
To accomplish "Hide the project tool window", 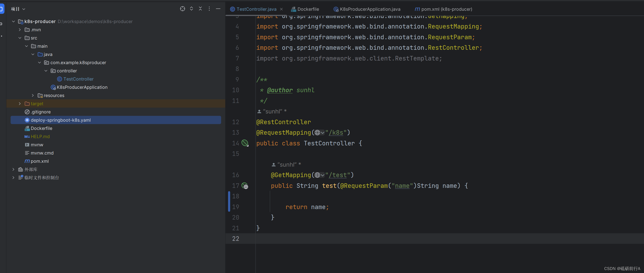I will point(218,9).
